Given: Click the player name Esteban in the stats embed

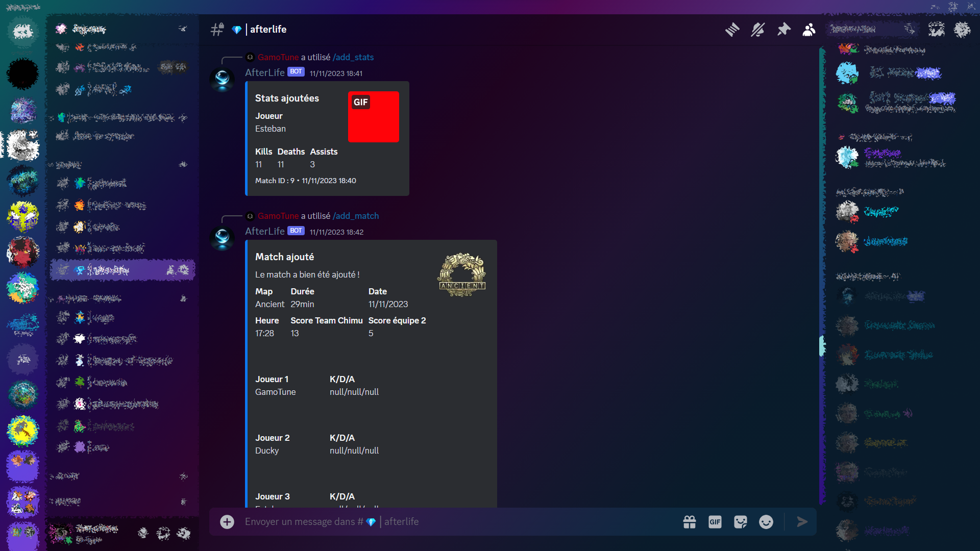Looking at the screenshot, I should pos(271,129).
